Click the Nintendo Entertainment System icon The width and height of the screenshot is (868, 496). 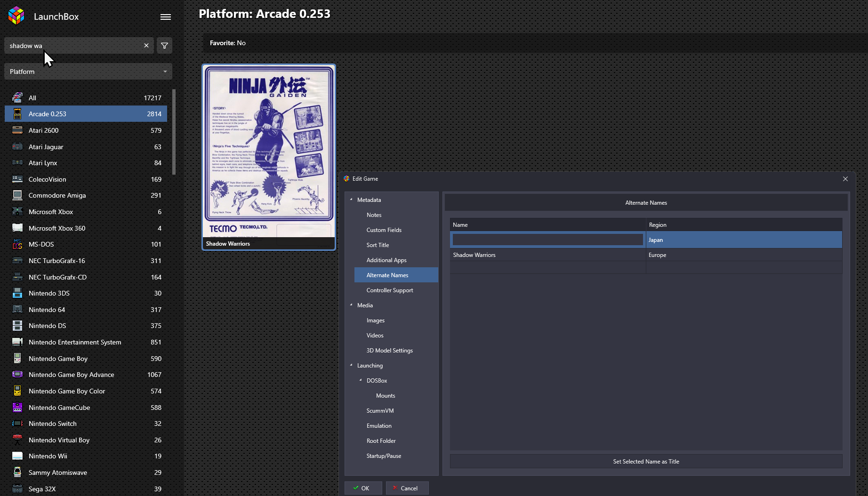17,342
